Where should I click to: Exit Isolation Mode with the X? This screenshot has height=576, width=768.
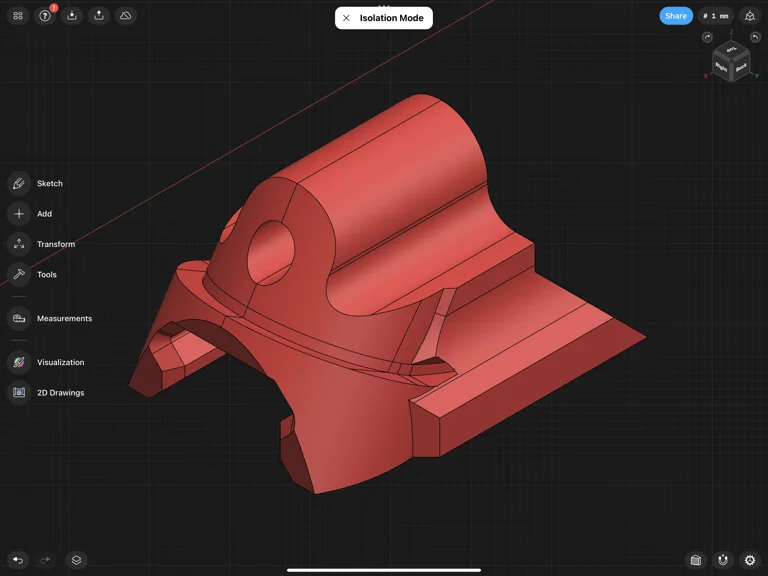pos(346,18)
